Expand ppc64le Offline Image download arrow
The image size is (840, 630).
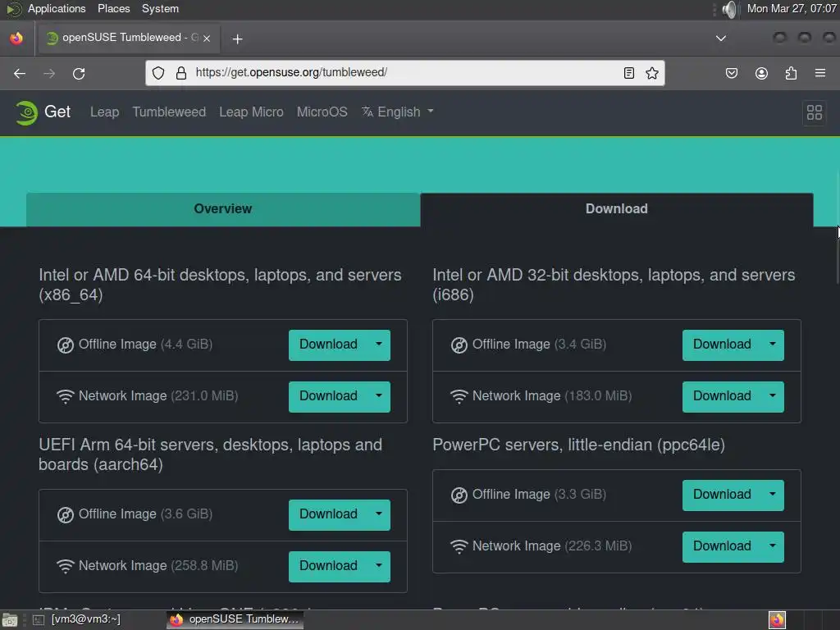click(x=773, y=495)
